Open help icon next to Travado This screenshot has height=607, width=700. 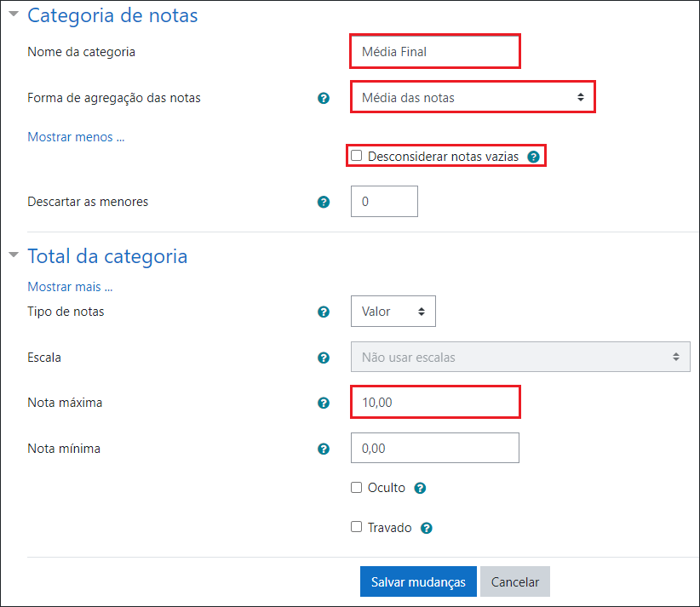point(427,528)
